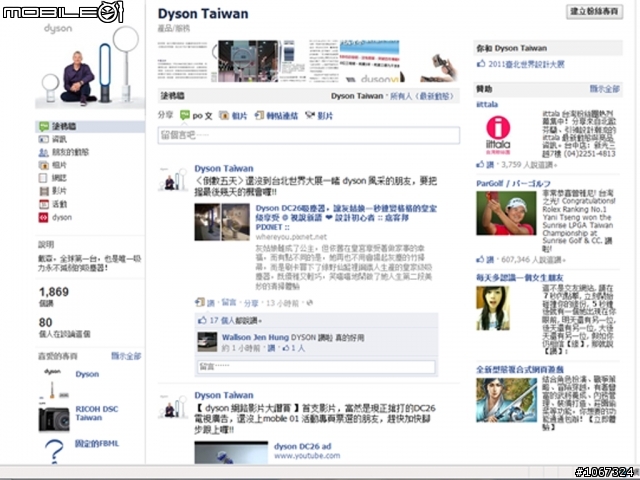Open the ParGolf golfer ad image
The height and width of the screenshot is (480, 640).
(x=506, y=213)
